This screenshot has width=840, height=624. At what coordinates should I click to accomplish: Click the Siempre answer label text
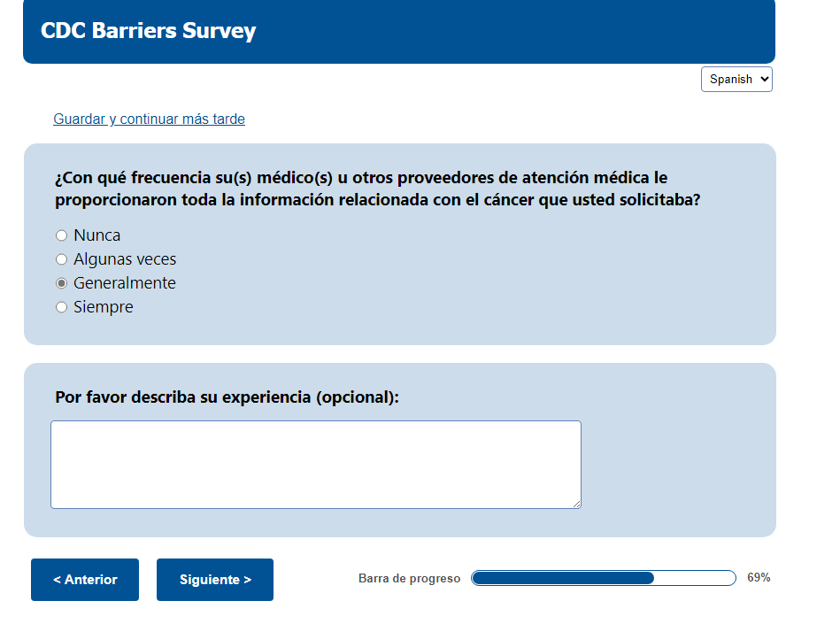click(x=104, y=307)
